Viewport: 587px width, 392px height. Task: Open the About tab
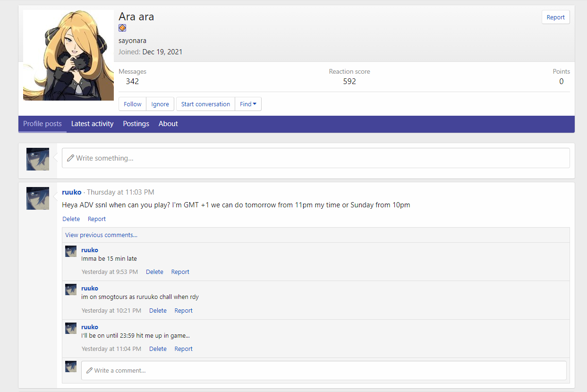(168, 124)
